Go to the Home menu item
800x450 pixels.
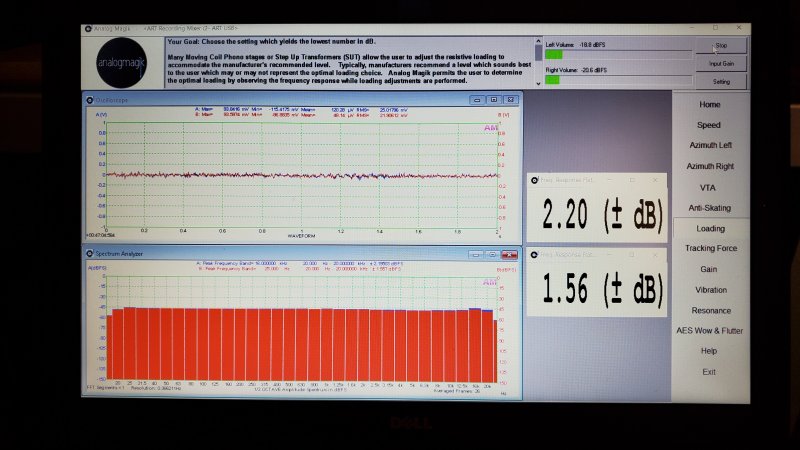(710, 105)
